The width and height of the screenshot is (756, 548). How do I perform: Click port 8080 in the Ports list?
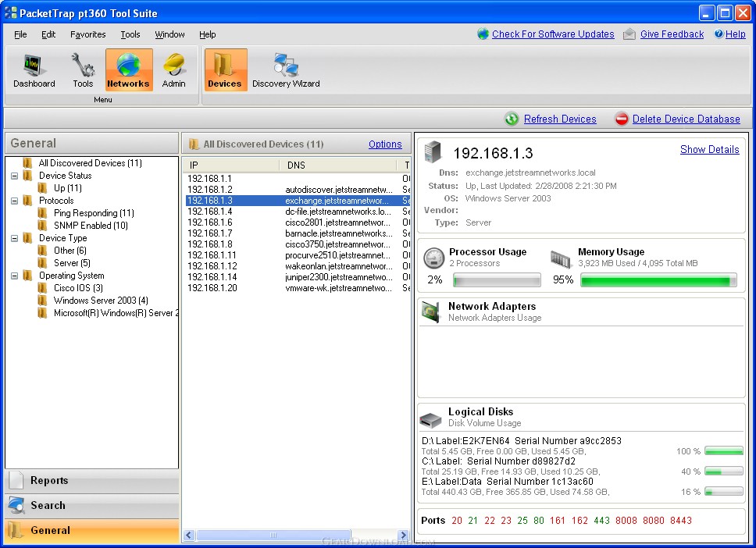coord(654,521)
